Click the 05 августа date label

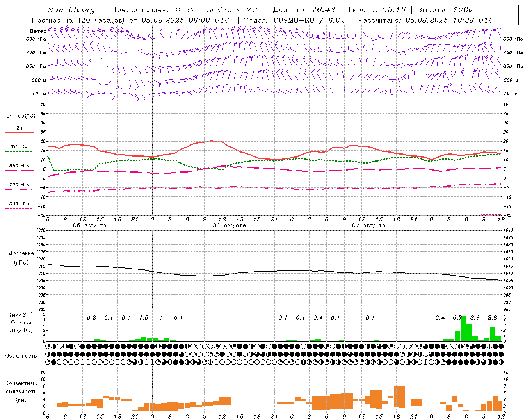(x=90, y=226)
